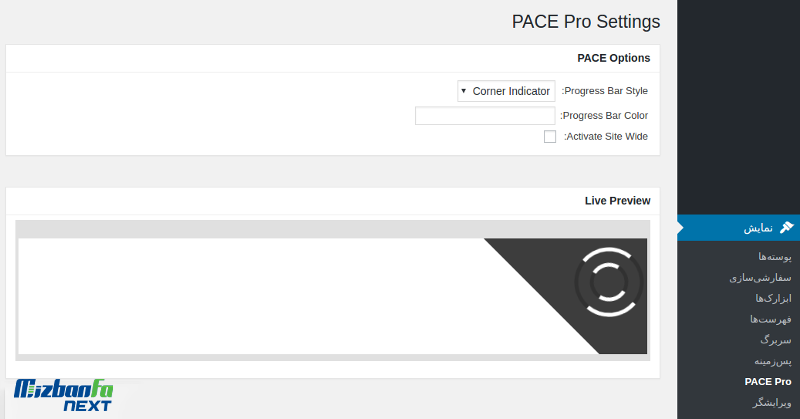The image size is (800, 419).
Task: Click the Progress Bar Color input field
Action: 485,116
